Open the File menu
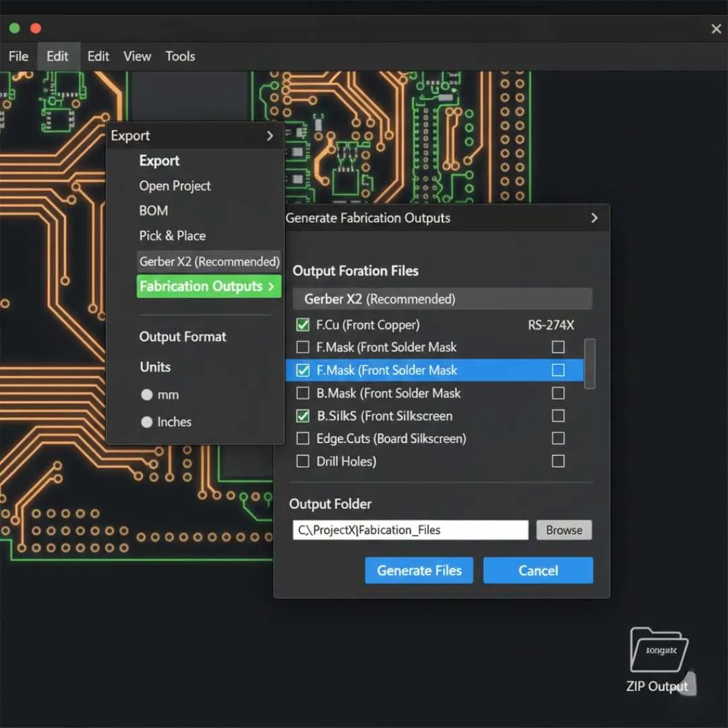This screenshot has width=728, height=728. point(18,56)
